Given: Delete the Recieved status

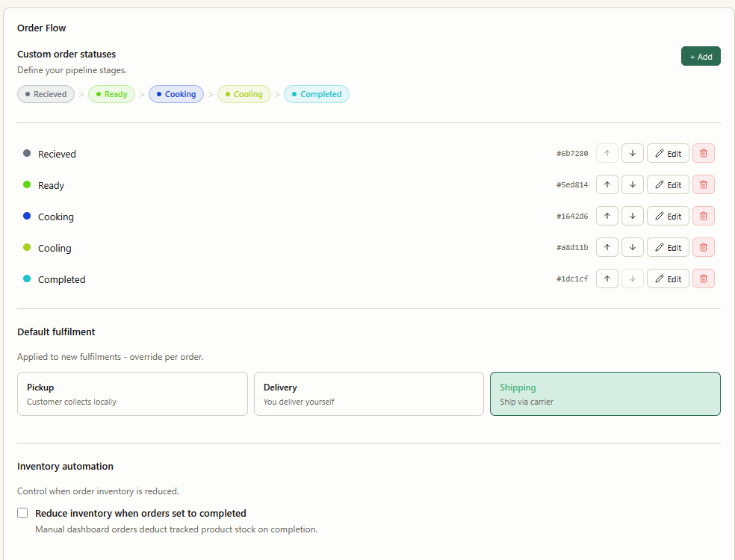Looking at the screenshot, I should pos(703,153).
